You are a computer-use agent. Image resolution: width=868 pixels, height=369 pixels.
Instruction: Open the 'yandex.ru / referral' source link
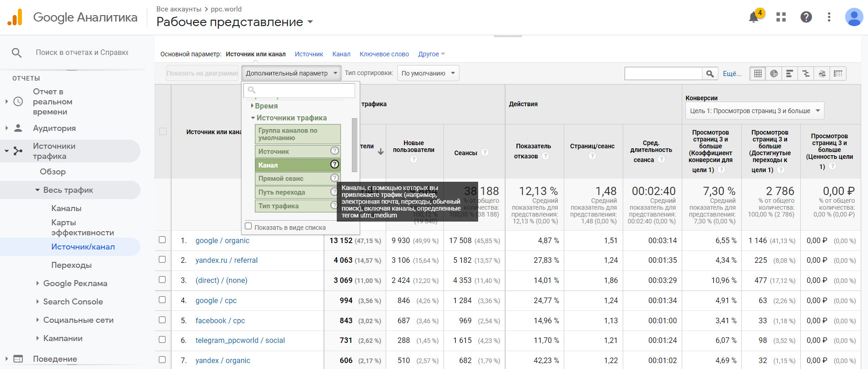(x=226, y=260)
